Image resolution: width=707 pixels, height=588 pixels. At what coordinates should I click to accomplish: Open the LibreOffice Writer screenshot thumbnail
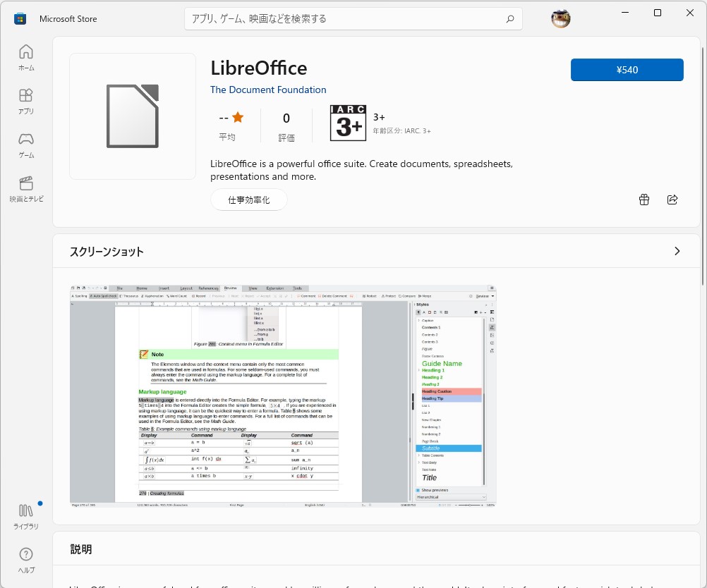click(x=283, y=396)
